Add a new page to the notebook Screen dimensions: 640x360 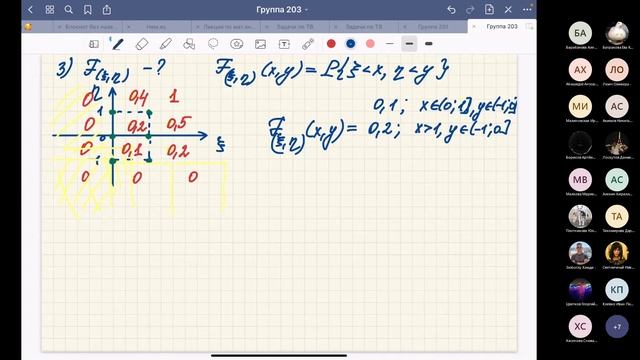point(489,9)
